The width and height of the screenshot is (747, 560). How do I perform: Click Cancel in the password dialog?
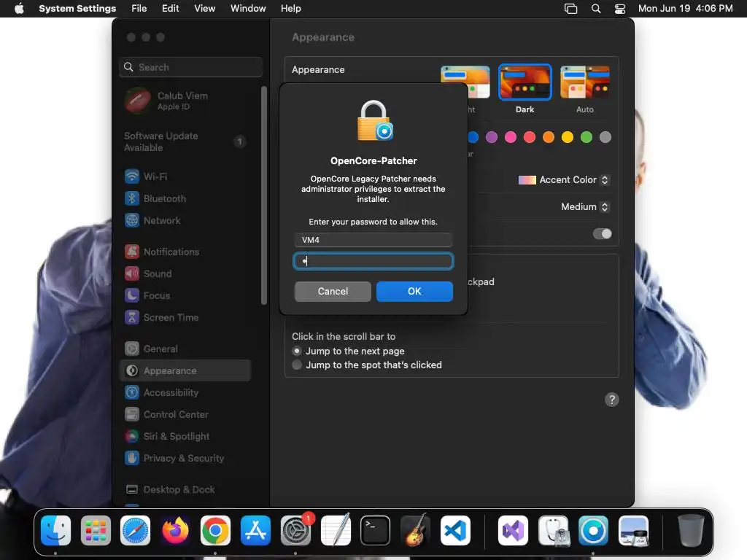pyautogui.click(x=333, y=292)
